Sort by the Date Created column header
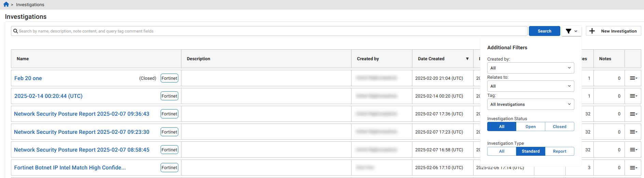Viewport: 644px width, 178px height. point(431,59)
